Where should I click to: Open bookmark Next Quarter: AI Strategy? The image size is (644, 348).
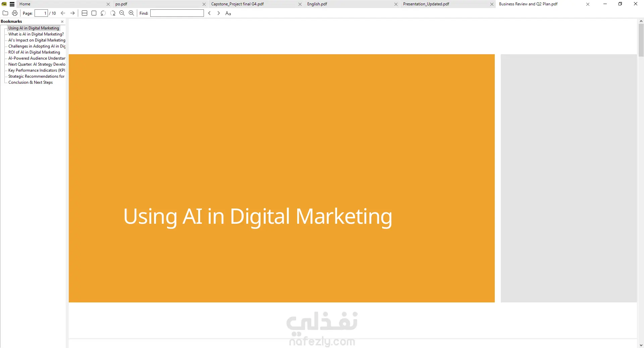click(37, 64)
